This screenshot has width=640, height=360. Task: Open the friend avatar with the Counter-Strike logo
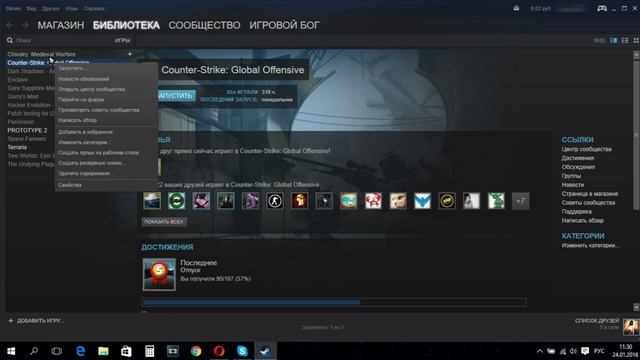pos(275,201)
